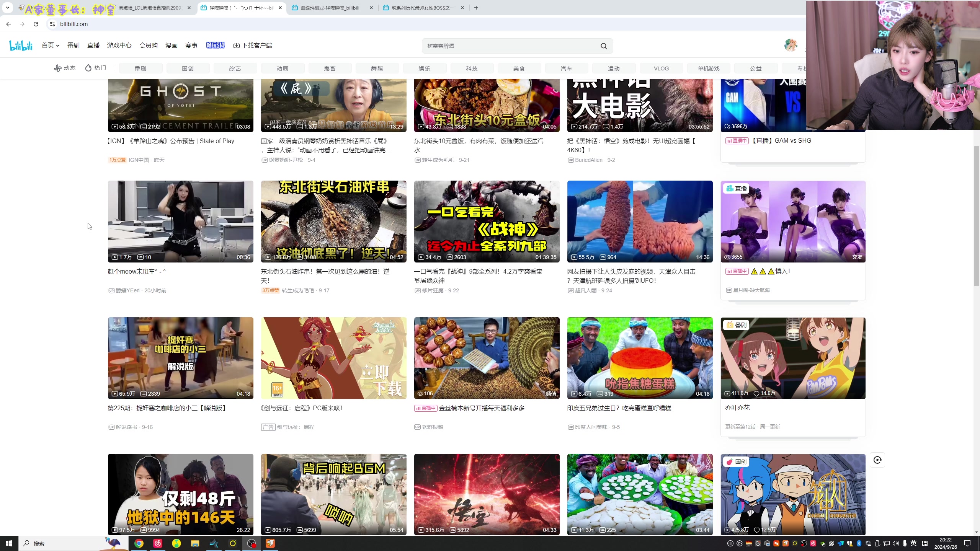Open 《战神》全系列九部 thumbnail
This screenshot has width=980, height=551.
pos(487,222)
